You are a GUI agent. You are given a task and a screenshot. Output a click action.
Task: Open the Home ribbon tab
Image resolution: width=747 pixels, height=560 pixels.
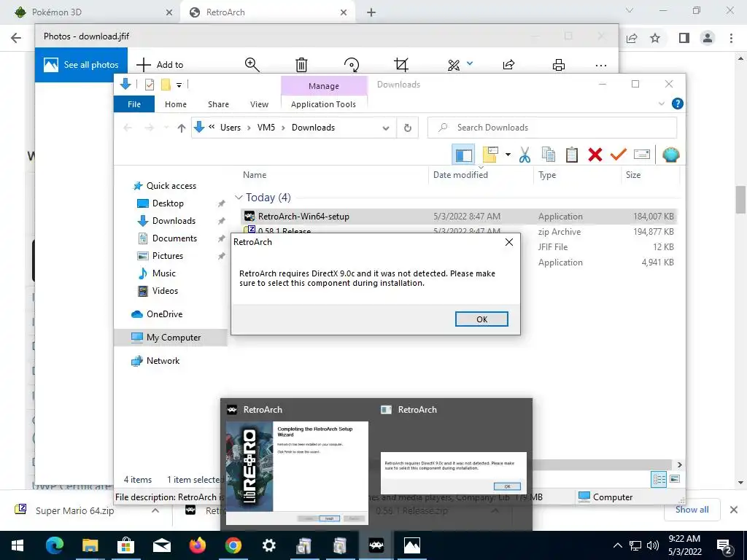[x=175, y=104]
